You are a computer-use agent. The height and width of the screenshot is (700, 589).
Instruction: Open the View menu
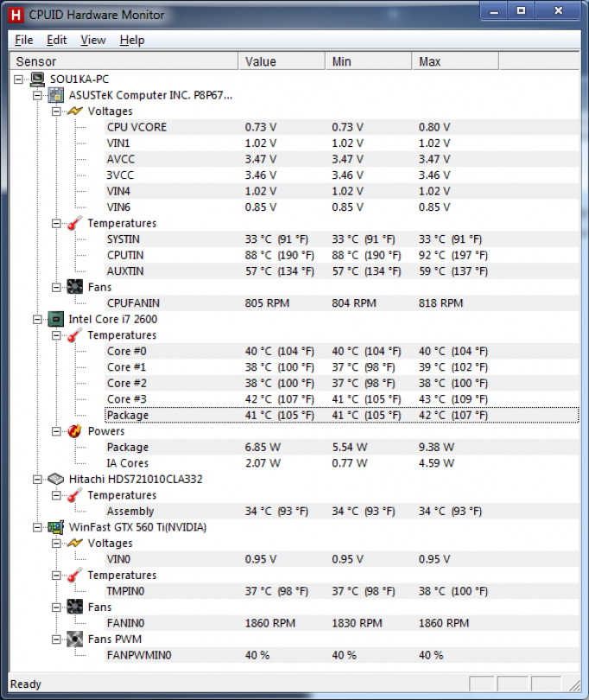(92, 40)
